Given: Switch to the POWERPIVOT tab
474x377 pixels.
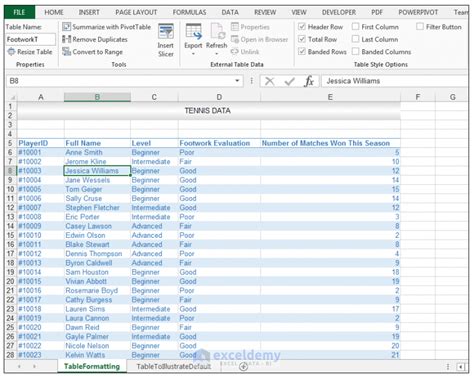Looking at the screenshot, I should coord(418,12).
